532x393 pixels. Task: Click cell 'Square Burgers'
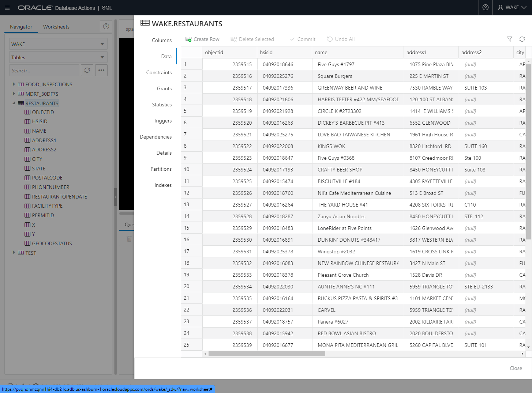[x=358, y=76]
